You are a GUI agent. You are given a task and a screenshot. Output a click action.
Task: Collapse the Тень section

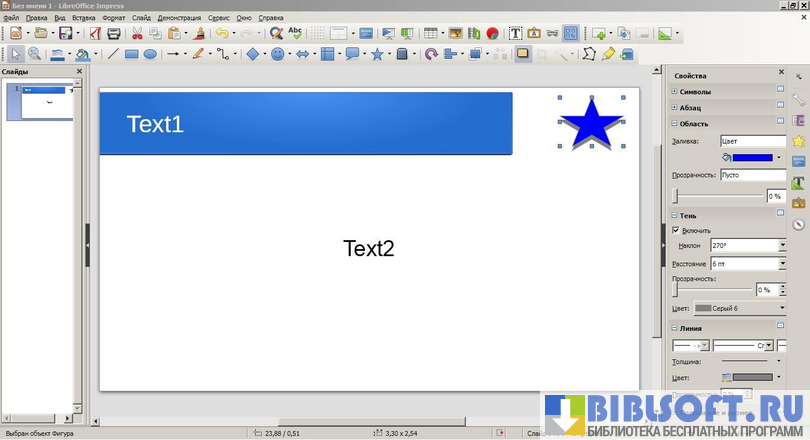point(674,215)
